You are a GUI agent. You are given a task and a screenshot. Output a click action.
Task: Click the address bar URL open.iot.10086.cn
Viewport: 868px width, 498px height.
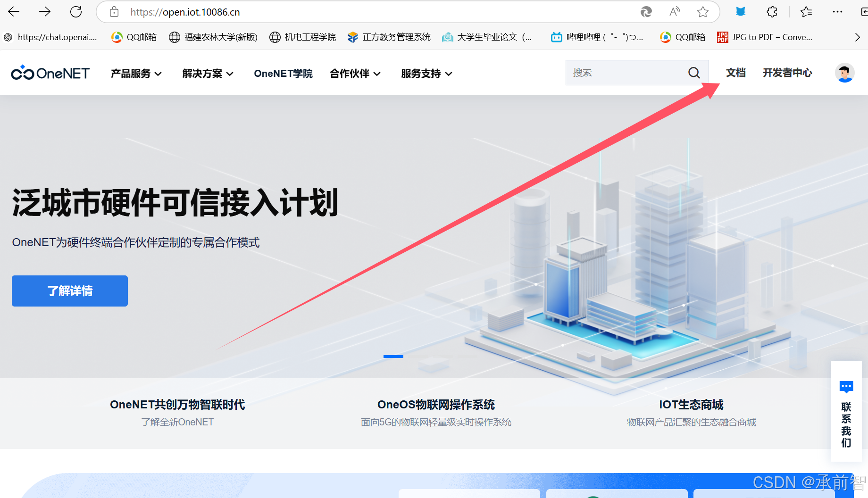tap(185, 12)
